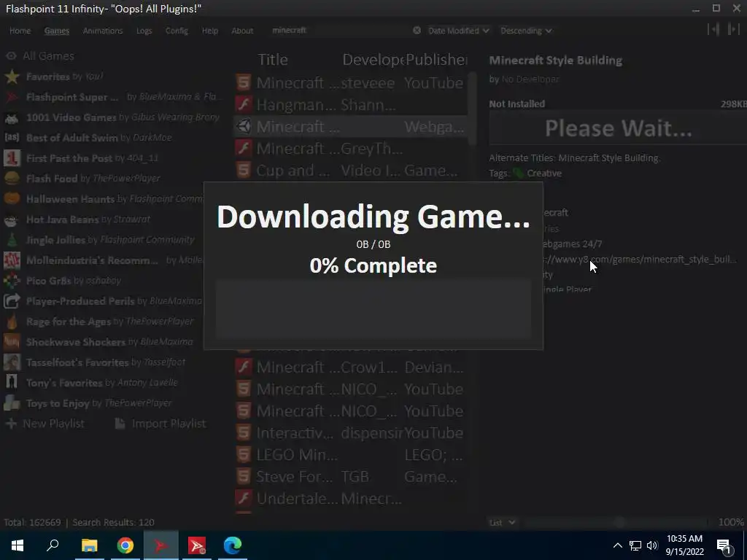Click the game list scrollbar
The height and width of the screenshot is (560, 747).
click(472, 109)
